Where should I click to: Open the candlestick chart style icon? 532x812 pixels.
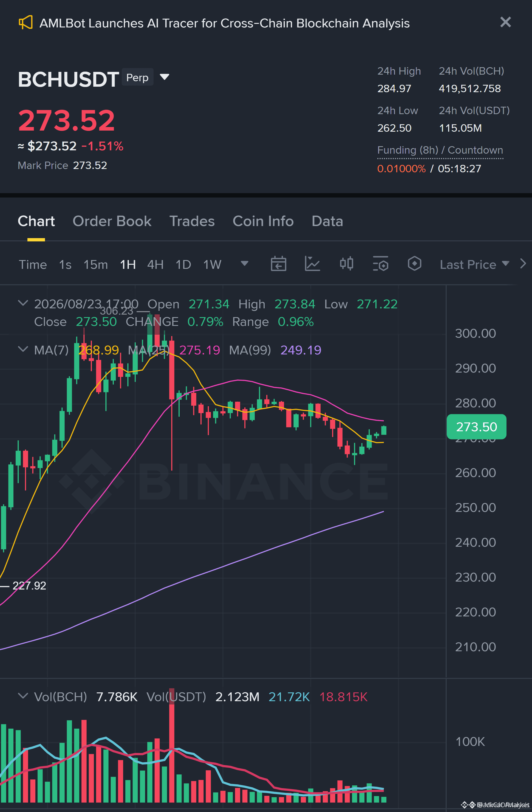coord(346,264)
